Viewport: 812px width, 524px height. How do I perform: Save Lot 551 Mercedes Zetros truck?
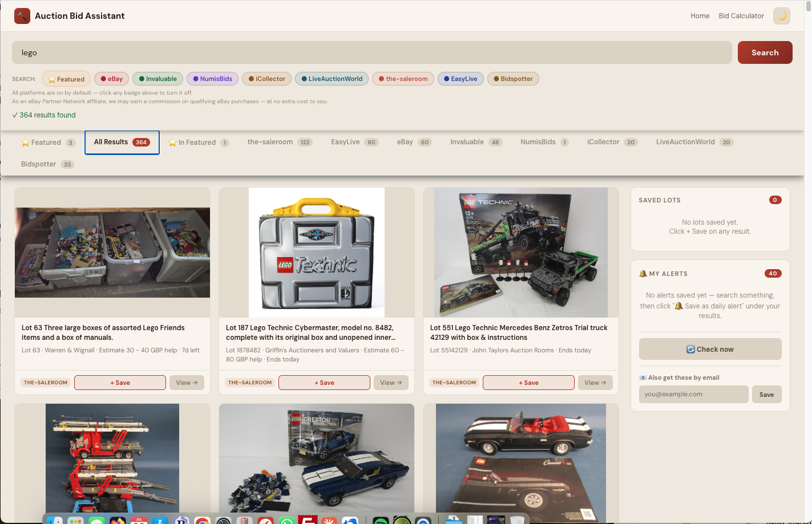tap(528, 383)
